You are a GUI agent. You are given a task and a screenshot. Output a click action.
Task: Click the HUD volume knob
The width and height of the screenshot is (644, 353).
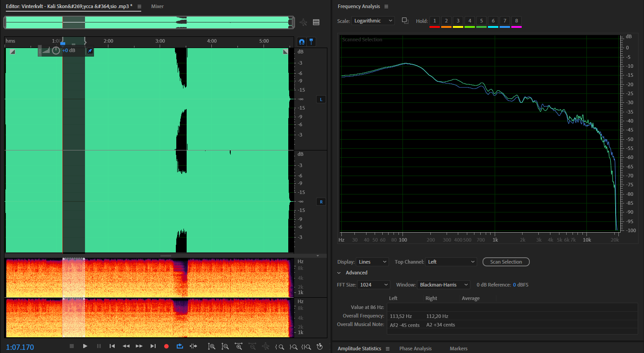[x=56, y=51]
